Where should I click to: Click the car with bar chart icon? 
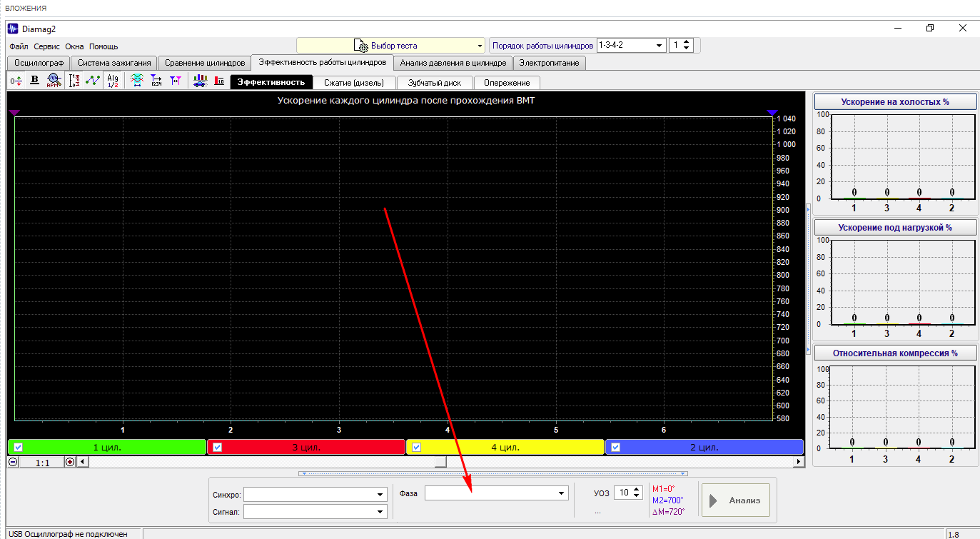(200, 81)
